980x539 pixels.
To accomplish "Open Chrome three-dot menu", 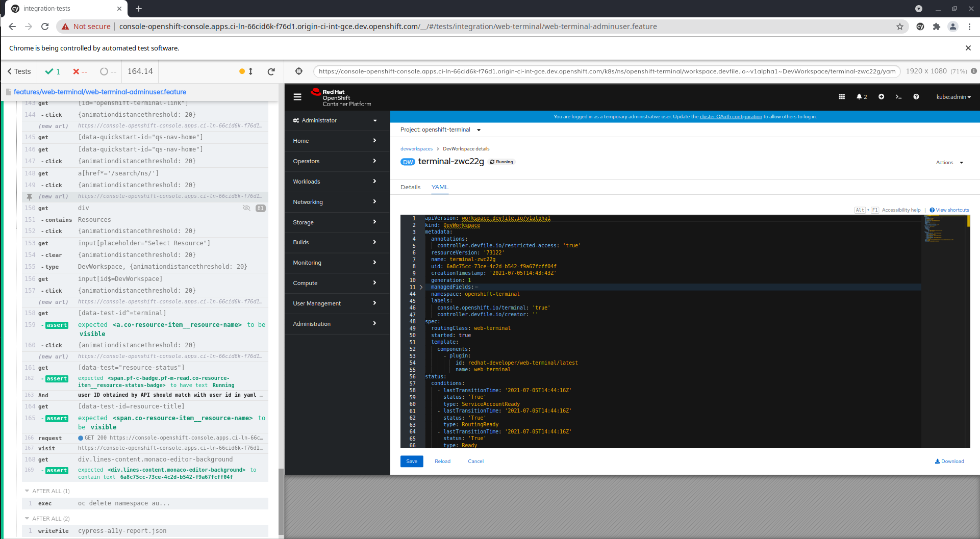I will tap(969, 27).
